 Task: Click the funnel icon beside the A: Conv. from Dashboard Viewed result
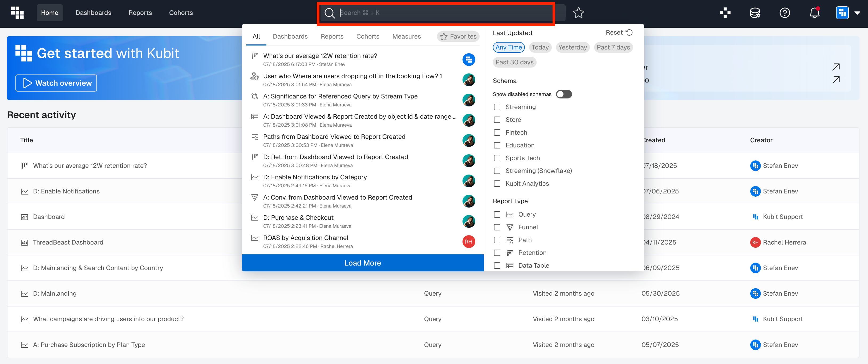tap(254, 197)
